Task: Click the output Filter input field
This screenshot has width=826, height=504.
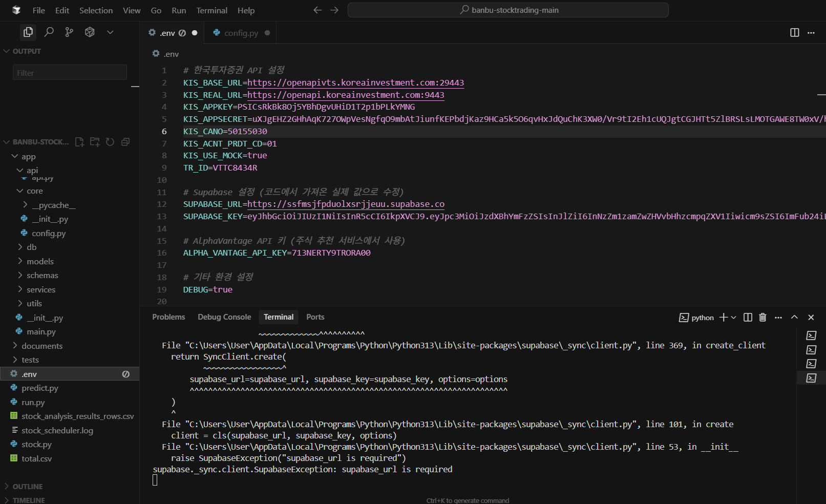Action: pos(70,73)
